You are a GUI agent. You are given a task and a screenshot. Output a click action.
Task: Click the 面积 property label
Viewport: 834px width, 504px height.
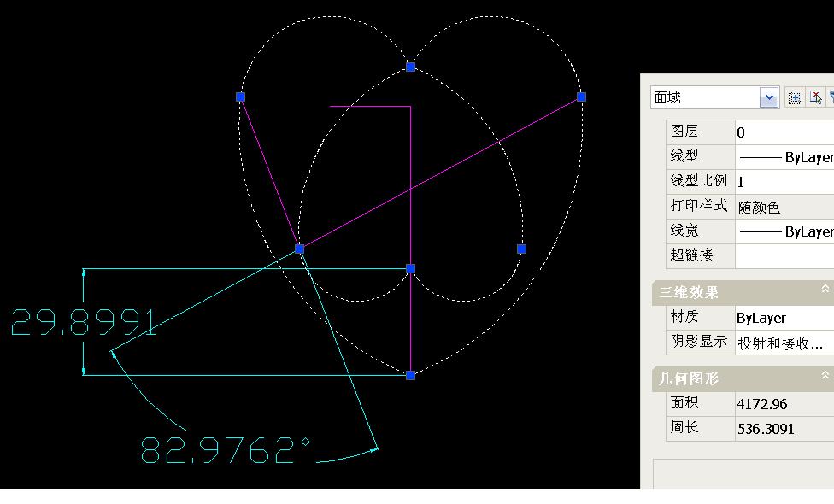point(684,402)
